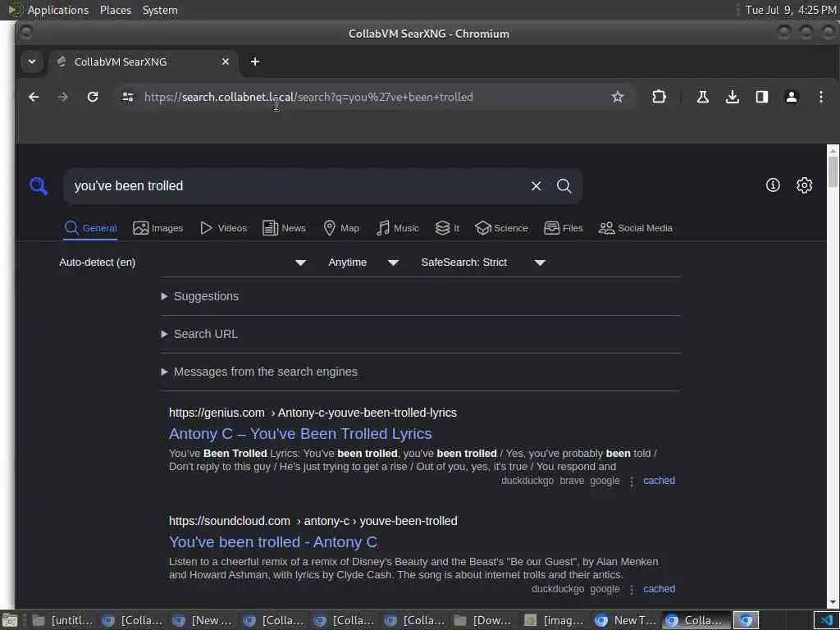Switch to Images category
Screen dimensions: 840x630
(x=158, y=228)
